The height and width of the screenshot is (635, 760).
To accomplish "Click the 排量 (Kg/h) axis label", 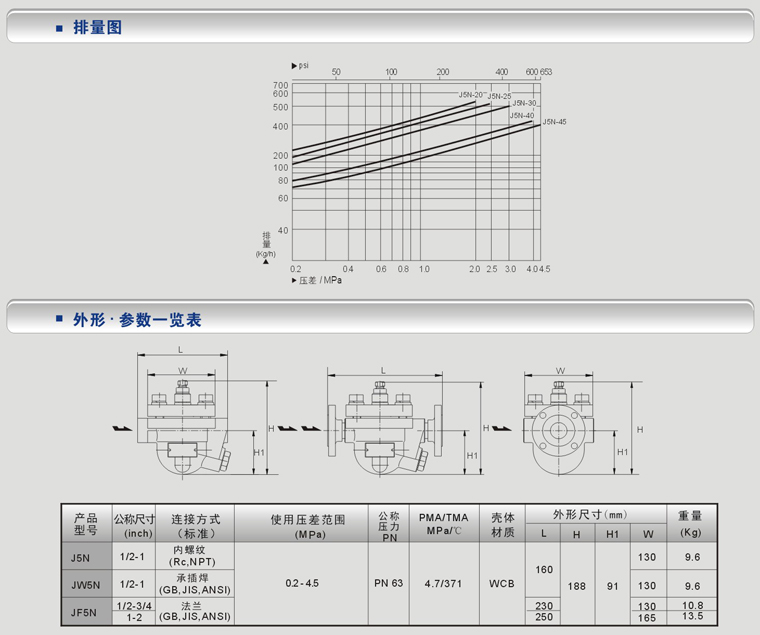I will tap(266, 245).
